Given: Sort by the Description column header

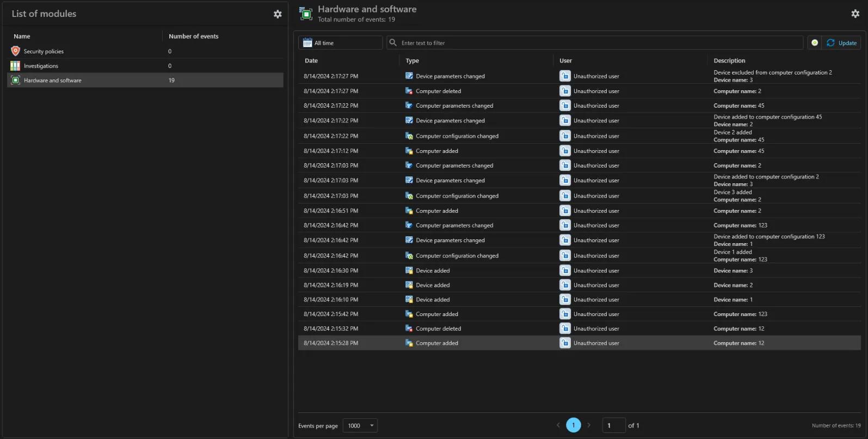Looking at the screenshot, I should pyautogui.click(x=729, y=60).
